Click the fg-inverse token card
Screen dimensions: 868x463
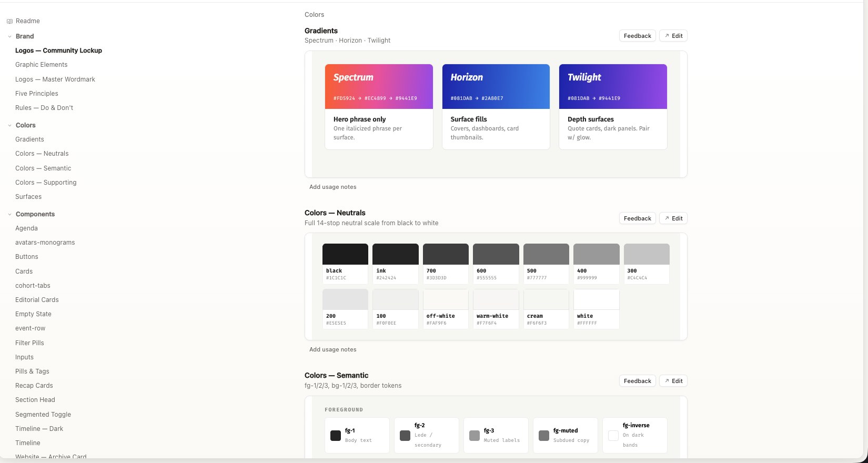[635, 435]
